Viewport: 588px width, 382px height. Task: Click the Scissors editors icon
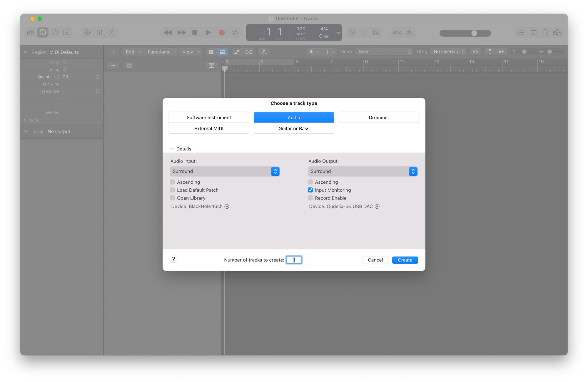tap(111, 33)
